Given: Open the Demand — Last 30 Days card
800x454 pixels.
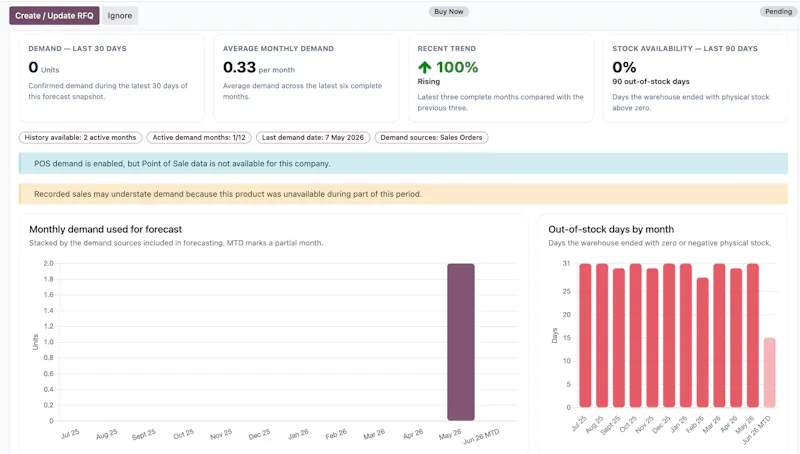Looking at the screenshot, I should tap(111, 78).
